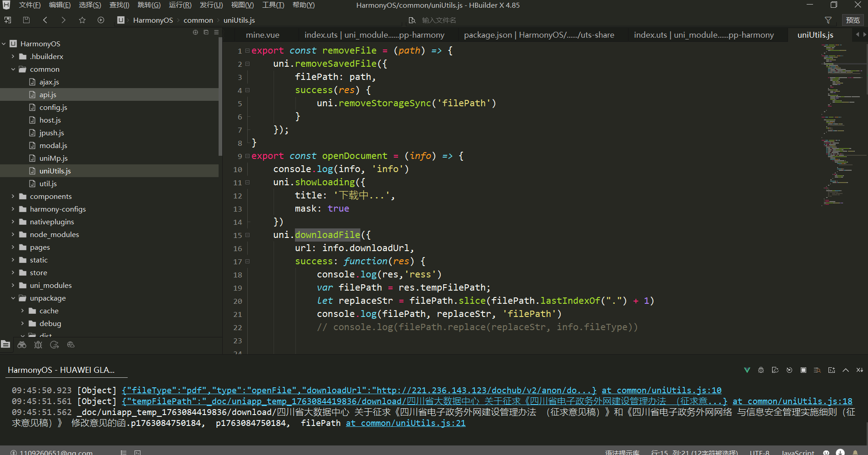Switch to the mine.vue tab
This screenshot has height=455, width=868.
(x=262, y=35)
